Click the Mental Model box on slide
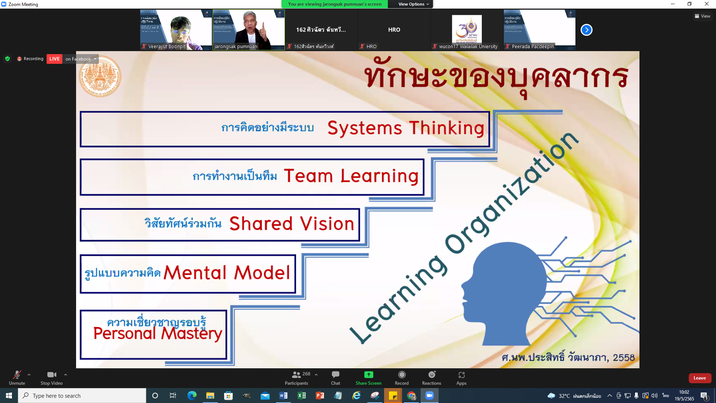This screenshot has width=716, height=403. coord(188,273)
